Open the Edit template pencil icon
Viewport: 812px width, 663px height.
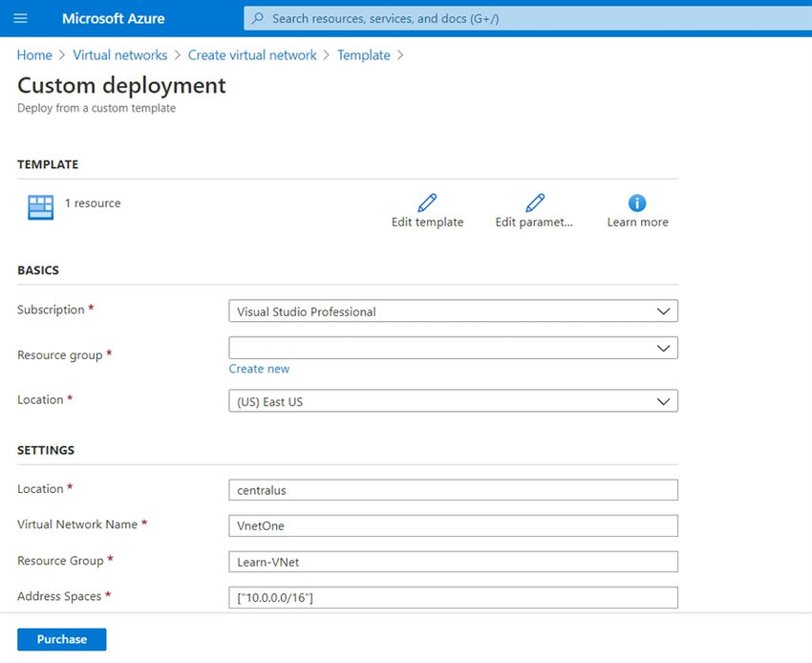coord(427,203)
